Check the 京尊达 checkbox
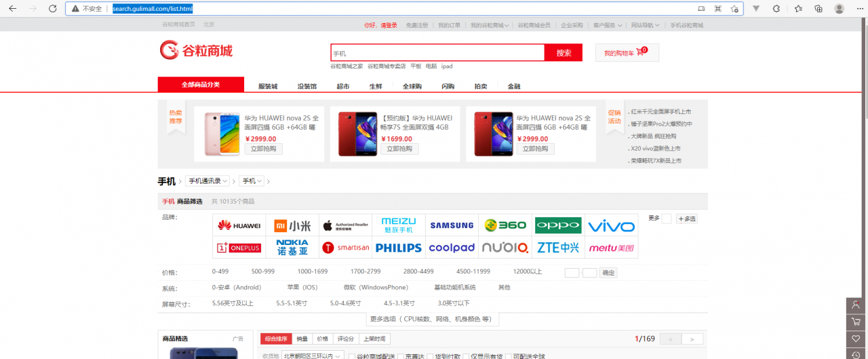The image size is (868, 359). 399,356
